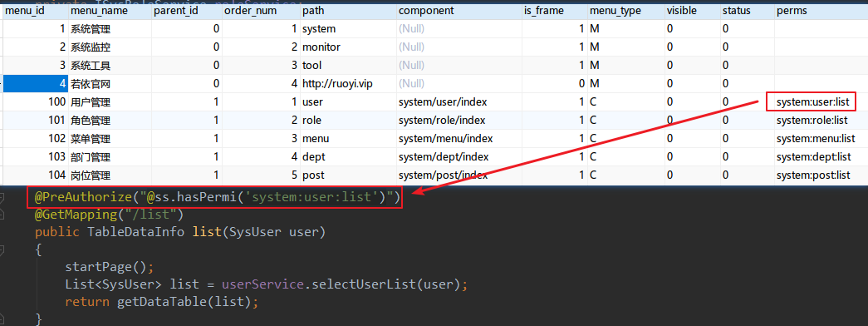Click the @GetMapping annotation line
This screenshot has width=868, height=326.
click(109, 214)
